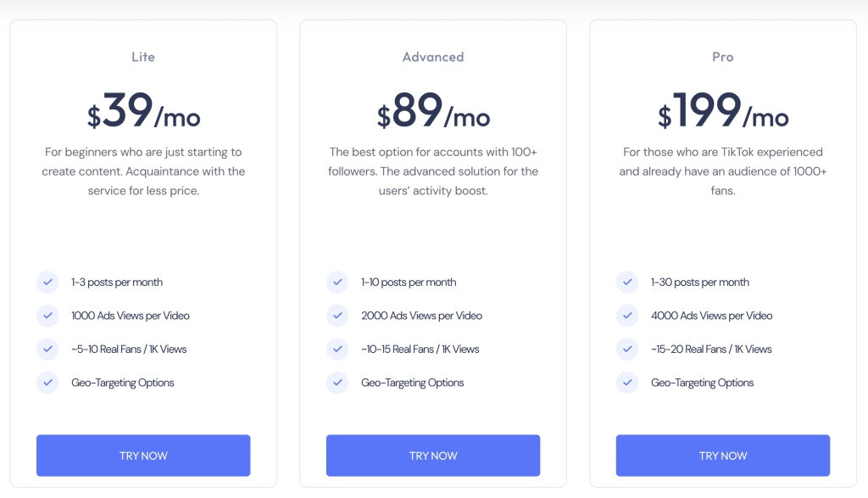This screenshot has height=498, width=868.
Task: Click checkmark icon next to ~10-15 Real Fans feature
Action: pyautogui.click(x=337, y=349)
